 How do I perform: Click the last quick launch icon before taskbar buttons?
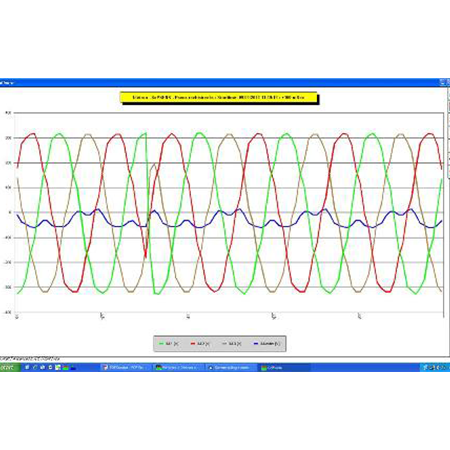(x=73, y=367)
